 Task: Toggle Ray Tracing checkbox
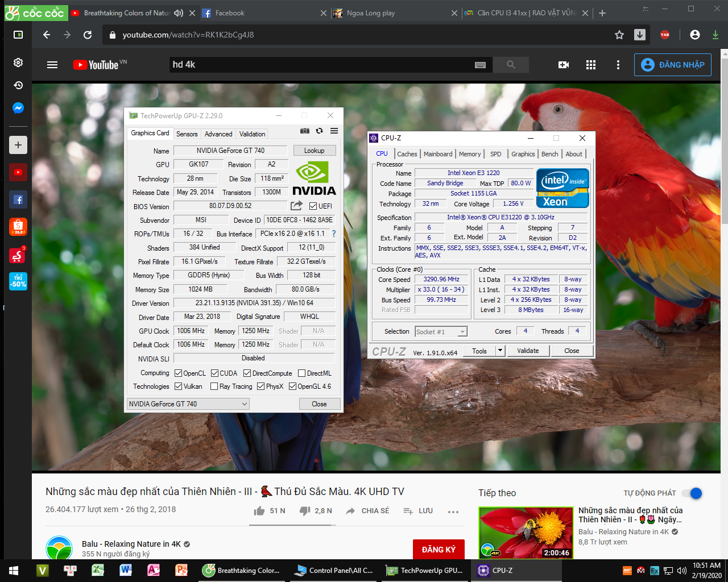(214, 386)
